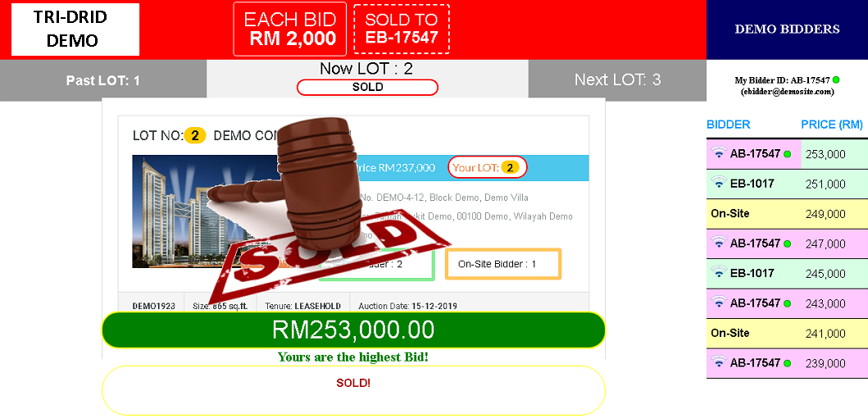The width and height of the screenshot is (868, 418).
Task: Open the Past LOT: 1 tab
Action: click(x=103, y=80)
